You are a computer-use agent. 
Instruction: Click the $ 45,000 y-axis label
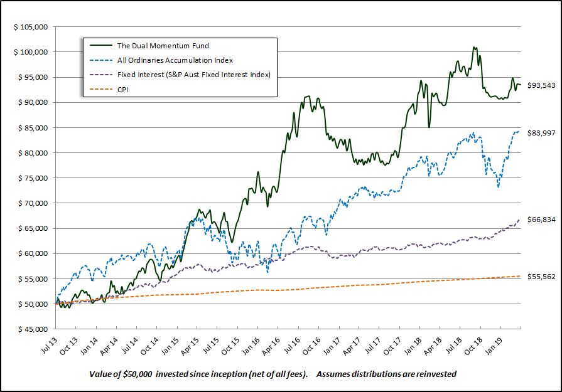[31, 329]
